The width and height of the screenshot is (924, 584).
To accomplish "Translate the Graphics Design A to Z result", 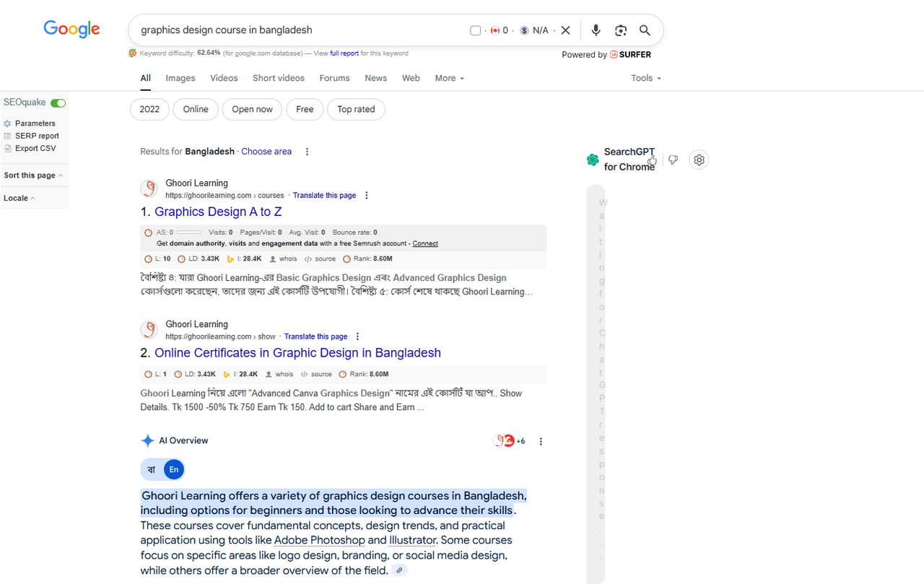I will pos(324,196).
